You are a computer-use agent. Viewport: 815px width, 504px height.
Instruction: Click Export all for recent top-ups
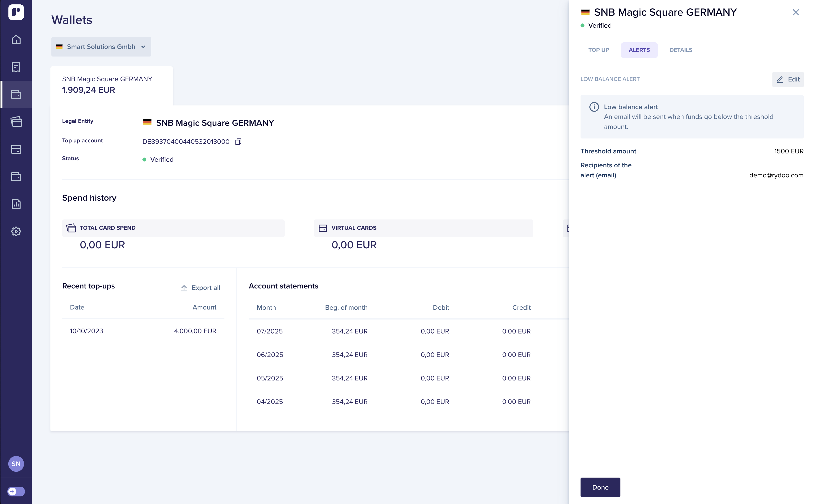(x=200, y=288)
